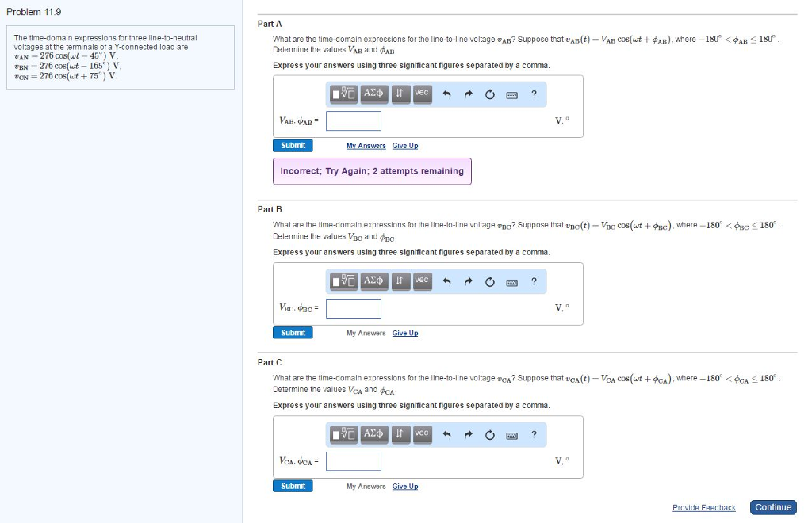Open My Answers for Part A
The image size is (812, 523).
tap(366, 145)
